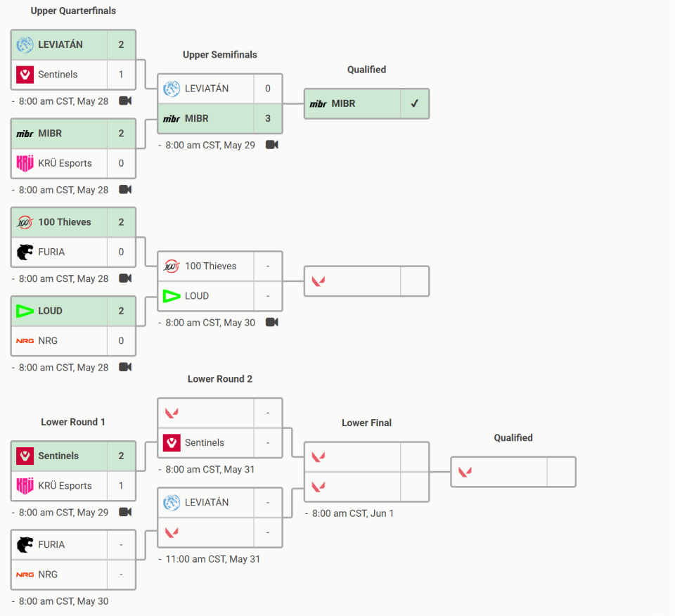Click Sentinels team name in Lower Round 2
675x616 pixels.
pos(205,442)
